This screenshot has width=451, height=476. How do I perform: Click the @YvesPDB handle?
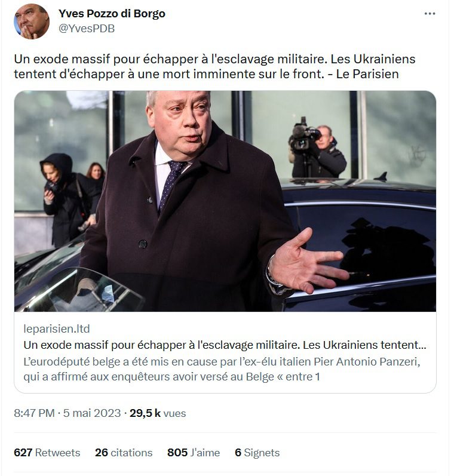click(87, 29)
